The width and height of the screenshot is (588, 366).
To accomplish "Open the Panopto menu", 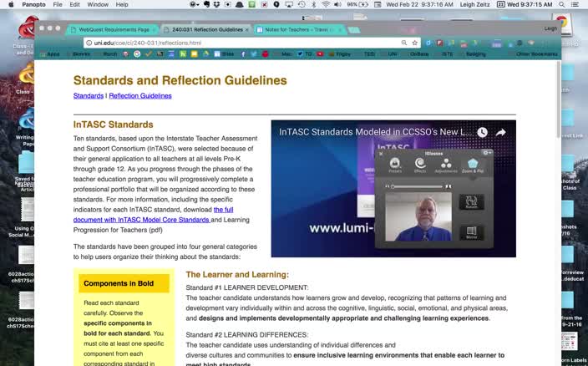I will [33, 4].
